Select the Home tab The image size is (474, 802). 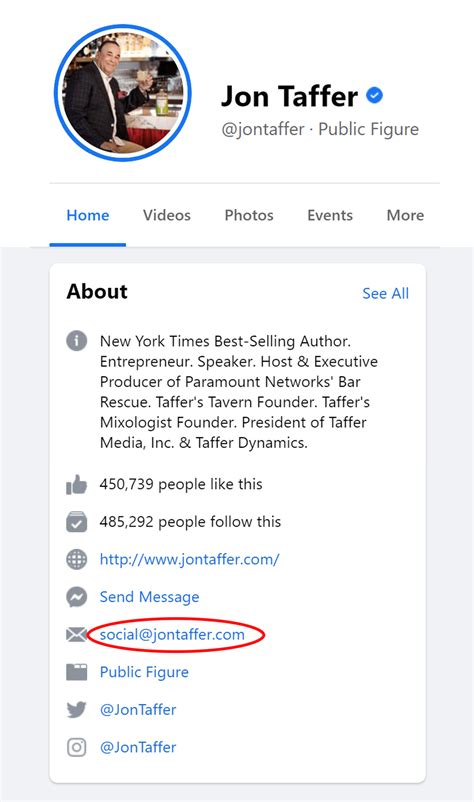coord(87,215)
